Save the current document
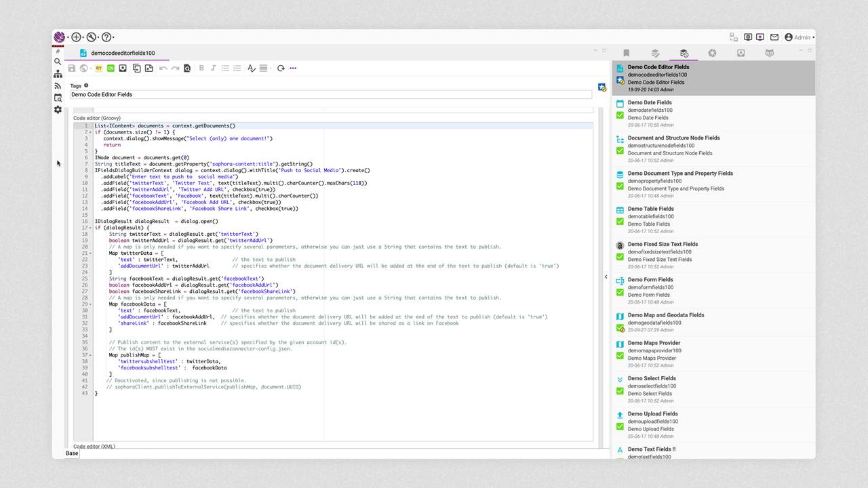Viewport: 868px width, 488px height. tap(72, 68)
